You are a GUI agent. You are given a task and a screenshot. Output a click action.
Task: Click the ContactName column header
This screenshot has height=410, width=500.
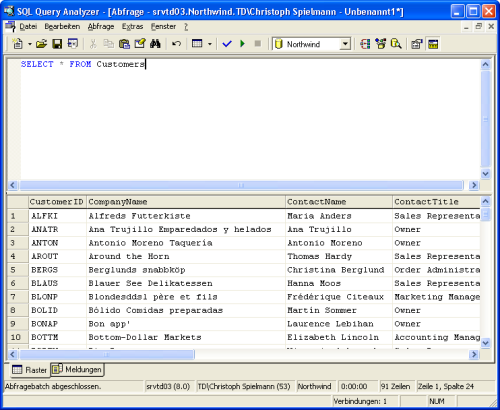339,202
